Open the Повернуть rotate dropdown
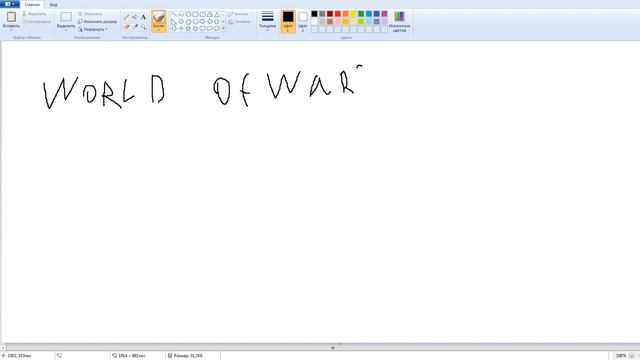This screenshot has height=360, width=640. [93, 29]
